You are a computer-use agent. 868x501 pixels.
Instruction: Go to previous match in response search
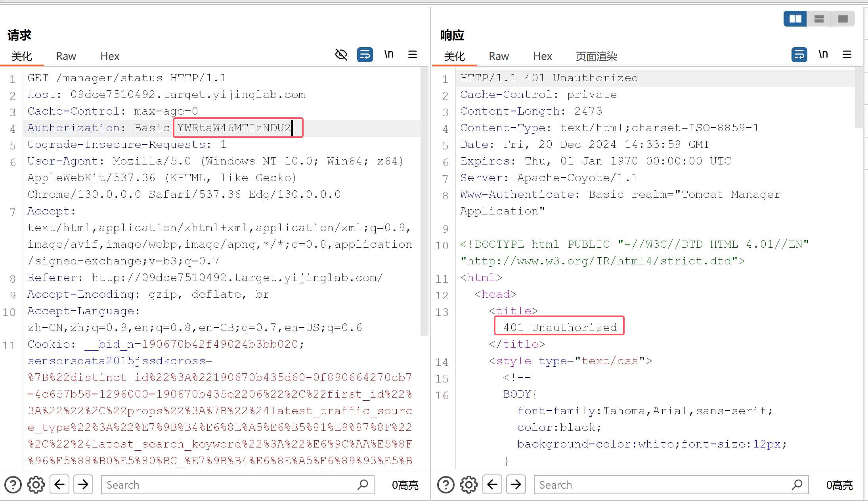(x=492, y=484)
